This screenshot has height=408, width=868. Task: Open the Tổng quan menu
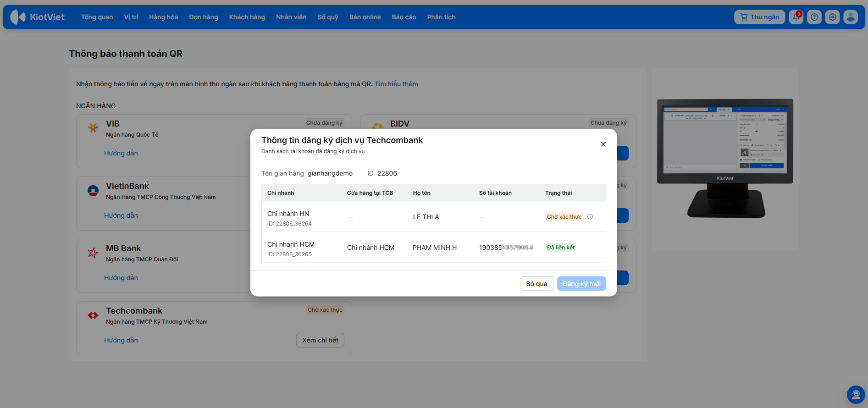click(97, 17)
